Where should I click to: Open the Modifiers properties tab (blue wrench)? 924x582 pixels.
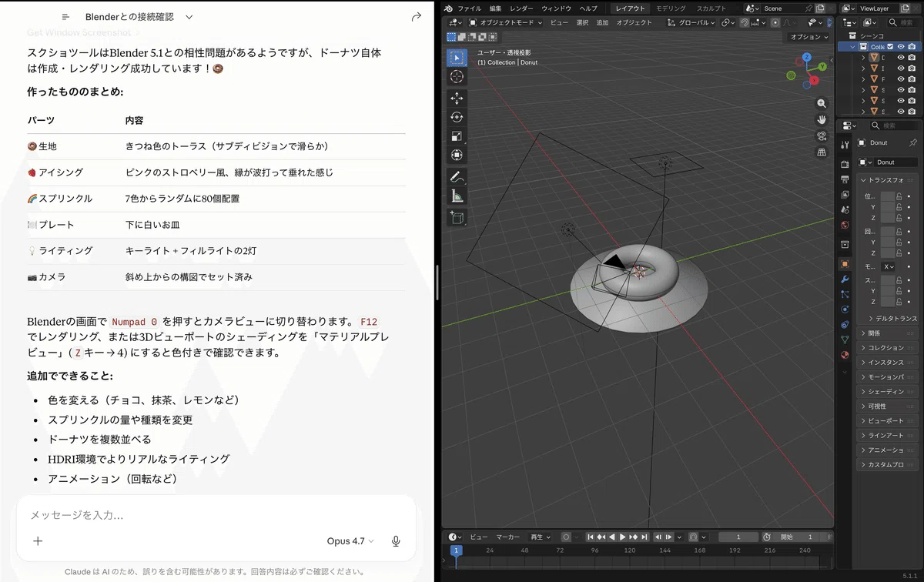pyautogui.click(x=845, y=279)
